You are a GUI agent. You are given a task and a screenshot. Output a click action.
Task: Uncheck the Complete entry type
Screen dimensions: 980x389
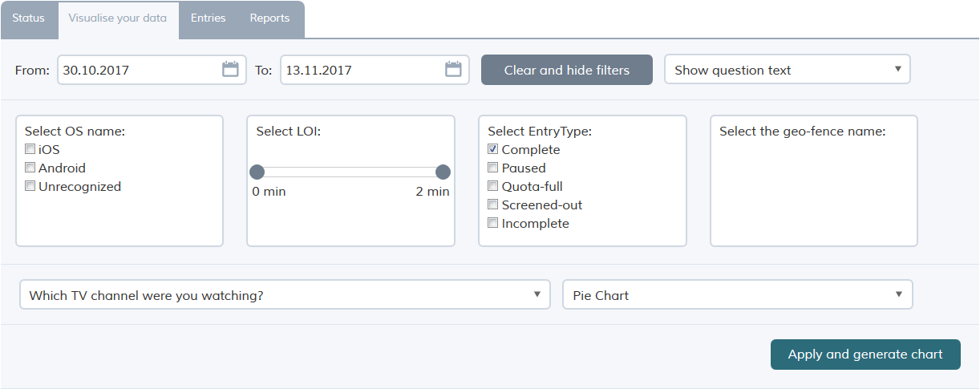[x=493, y=149]
